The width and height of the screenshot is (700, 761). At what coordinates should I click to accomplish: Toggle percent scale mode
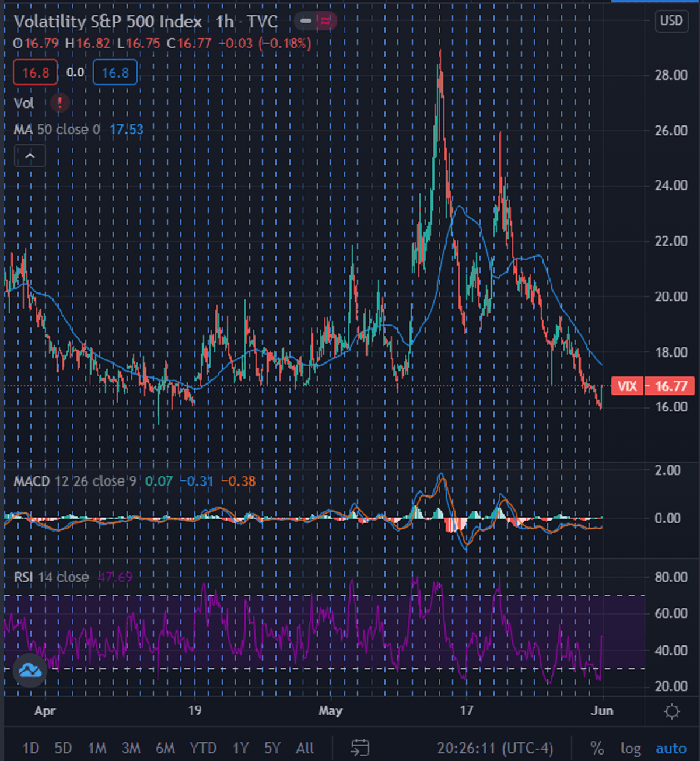pyautogui.click(x=597, y=748)
